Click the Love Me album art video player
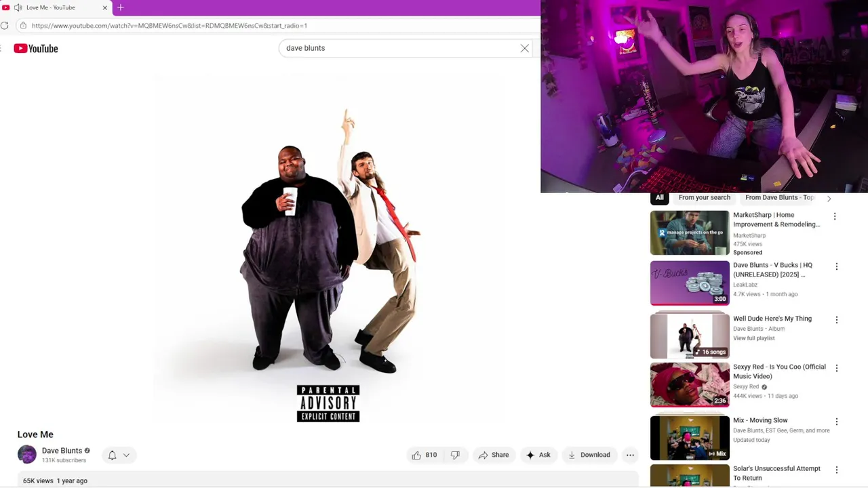Image resolution: width=868 pixels, height=488 pixels. (328, 247)
